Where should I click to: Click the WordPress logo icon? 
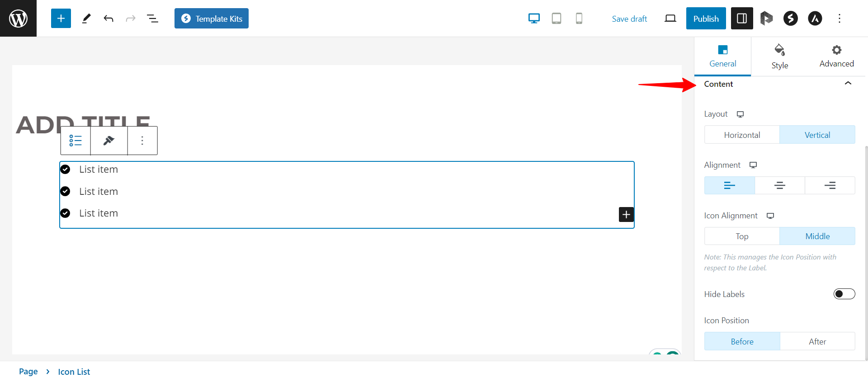(x=18, y=19)
